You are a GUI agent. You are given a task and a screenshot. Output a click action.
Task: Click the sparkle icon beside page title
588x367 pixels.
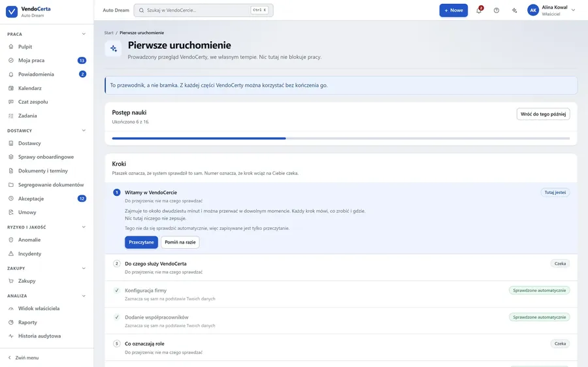pos(113,48)
